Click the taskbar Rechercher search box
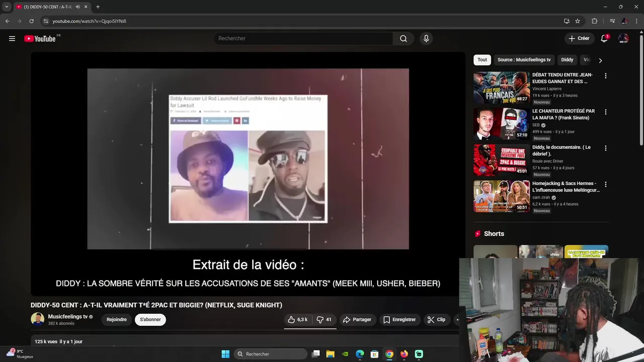644x362 pixels. [x=271, y=354]
